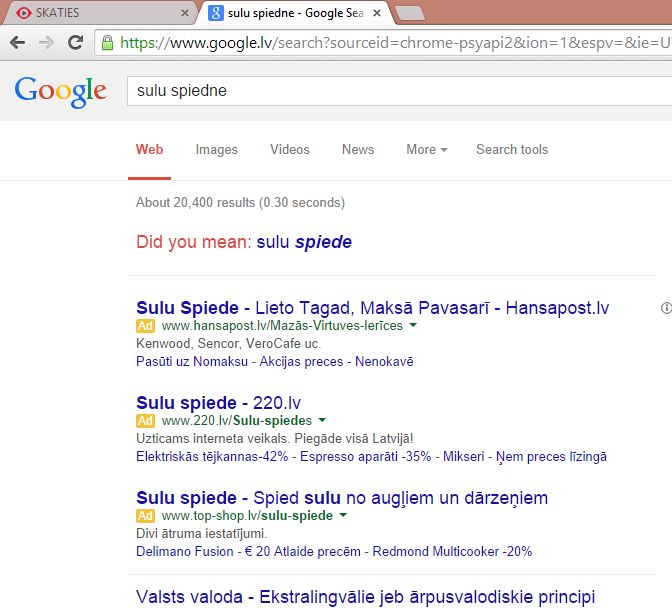Click the www.hansapost.lv/Mazās-Virtuves-Ierīces URL text

pos(282,326)
